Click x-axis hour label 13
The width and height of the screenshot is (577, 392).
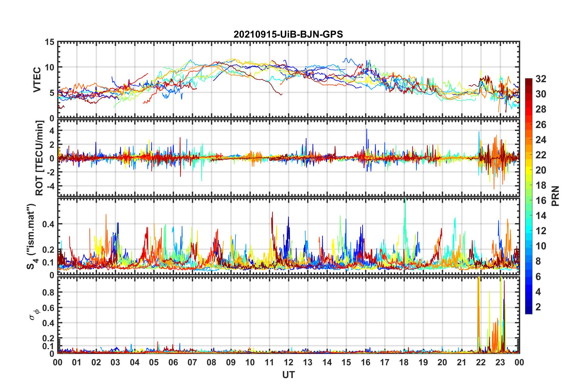coord(308,362)
